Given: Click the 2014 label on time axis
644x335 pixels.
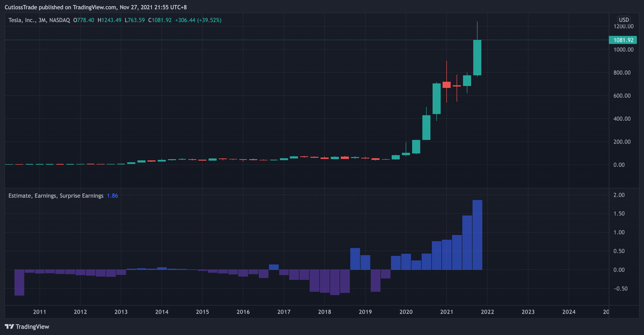Looking at the screenshot, I should 162,311.
